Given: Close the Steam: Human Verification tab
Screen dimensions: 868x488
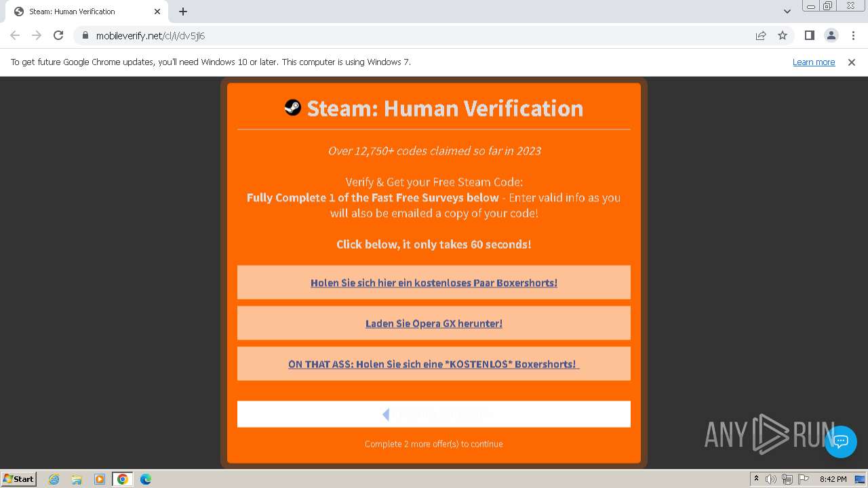Looking at the screenshot, I should tap(157, 12).
